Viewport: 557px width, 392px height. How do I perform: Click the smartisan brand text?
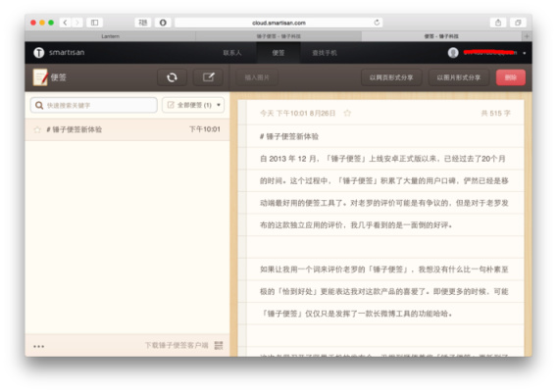point(67,53)
